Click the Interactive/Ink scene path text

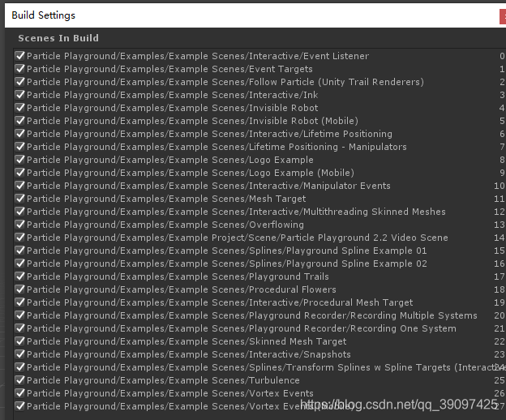pos(173,95)
